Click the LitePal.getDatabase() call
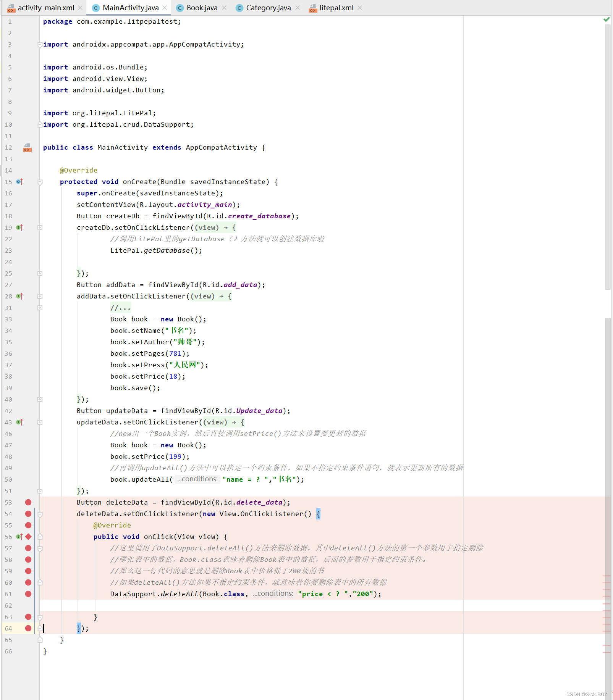Screen dimensions: 613x700 pyautogui.click(x=156, y=250)
